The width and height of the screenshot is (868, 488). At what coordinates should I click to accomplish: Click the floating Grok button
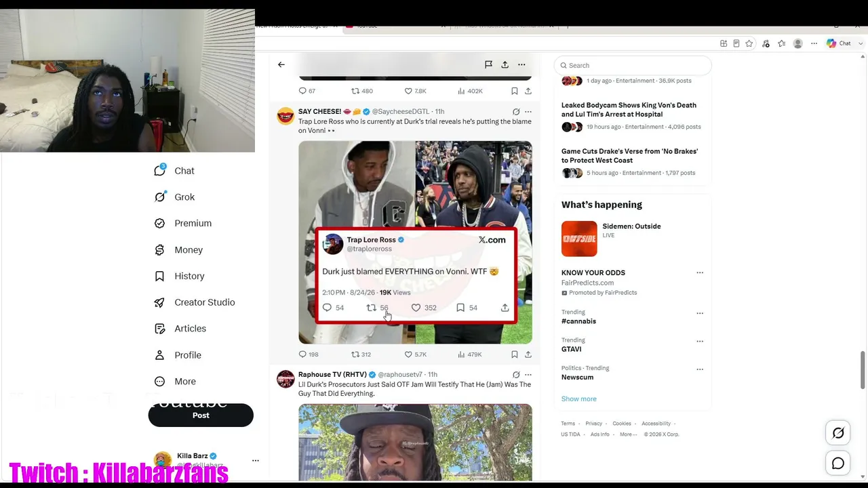tap(838, 433)
